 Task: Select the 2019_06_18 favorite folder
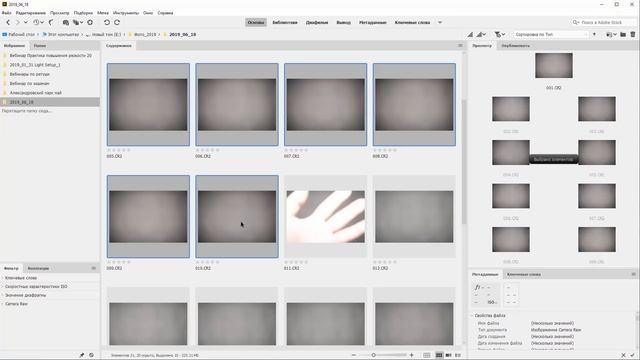click(22, 102)
